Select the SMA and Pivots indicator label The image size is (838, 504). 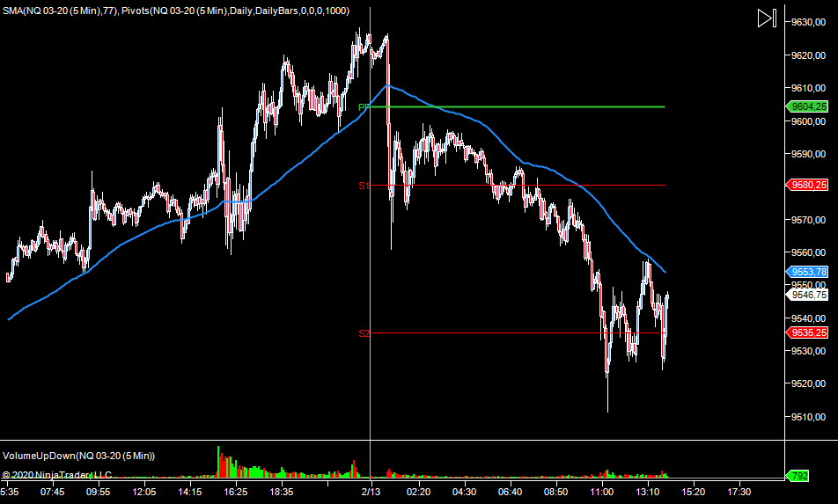pos(176,11)
